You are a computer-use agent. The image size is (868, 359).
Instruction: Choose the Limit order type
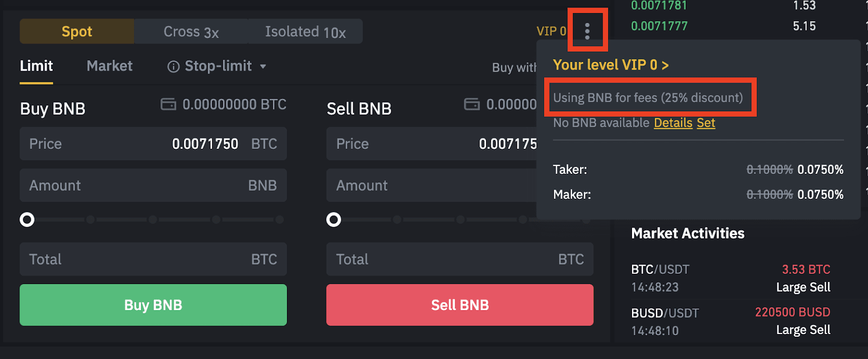[x=36, y=66]
